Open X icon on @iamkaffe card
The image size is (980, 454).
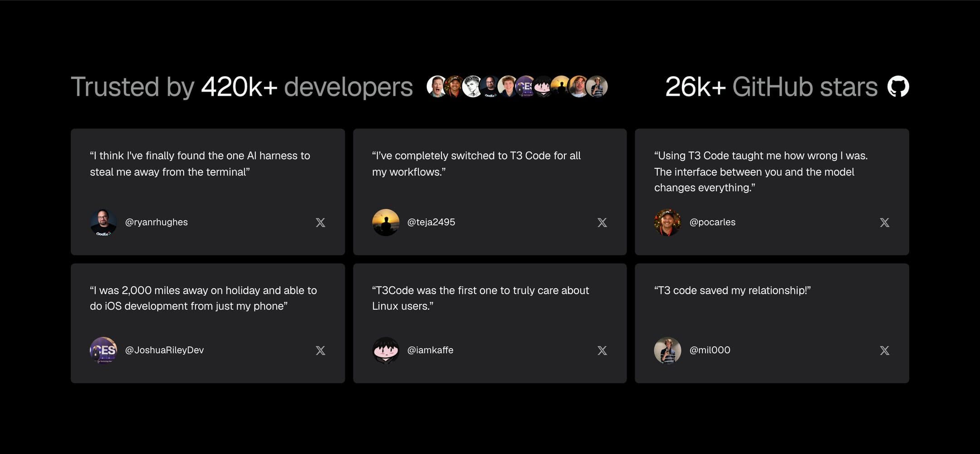[602, 350]
